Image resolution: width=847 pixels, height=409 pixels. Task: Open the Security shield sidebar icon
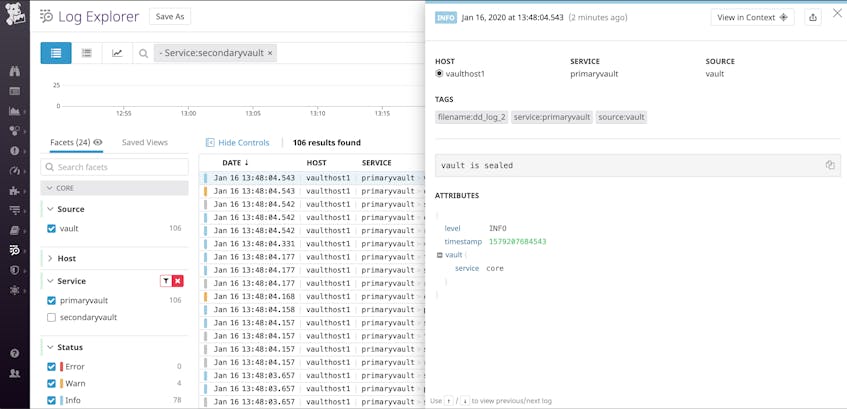(15, 270)
